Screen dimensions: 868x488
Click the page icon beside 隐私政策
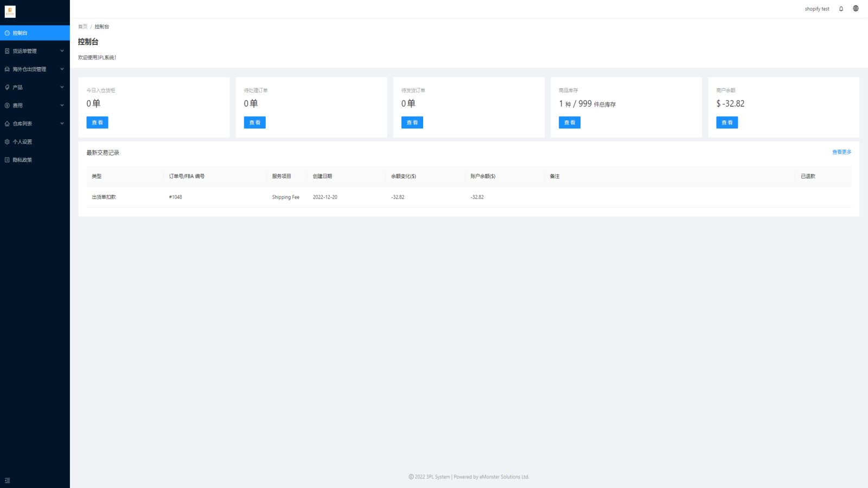click(x=7, y=160)
